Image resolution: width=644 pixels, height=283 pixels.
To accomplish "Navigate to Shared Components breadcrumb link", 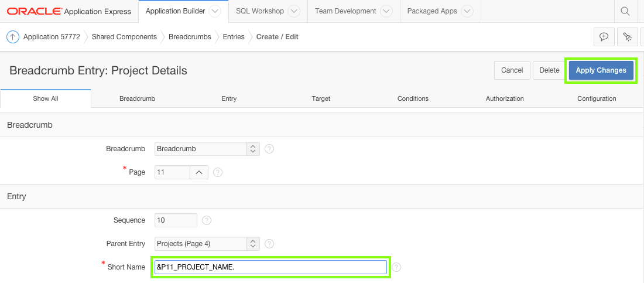I will 125,37.
